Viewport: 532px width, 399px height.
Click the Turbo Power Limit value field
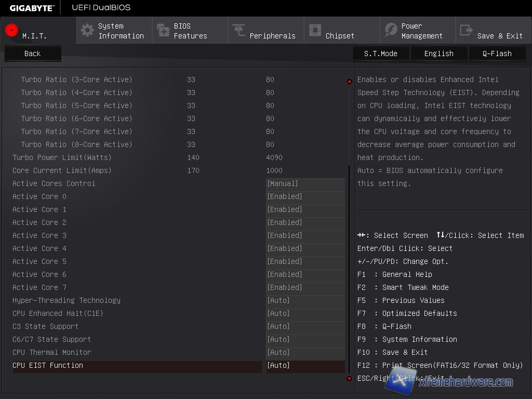[x=274, y=157]
